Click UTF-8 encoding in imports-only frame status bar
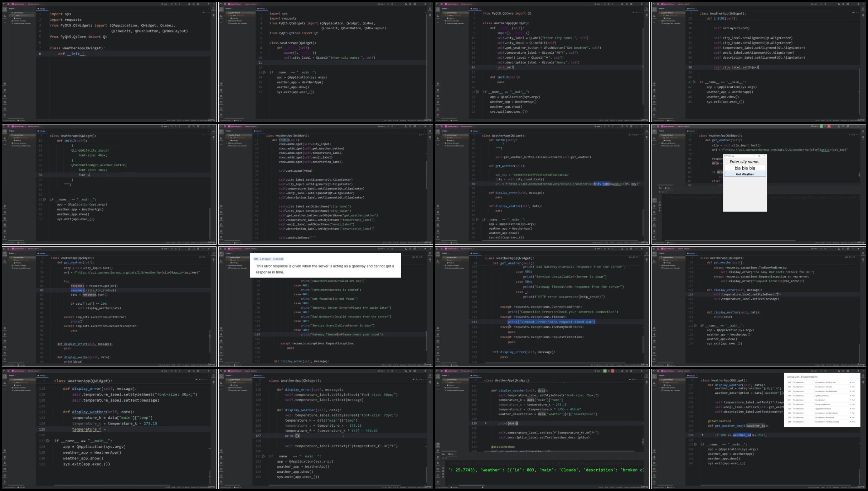 coord(179,121)
